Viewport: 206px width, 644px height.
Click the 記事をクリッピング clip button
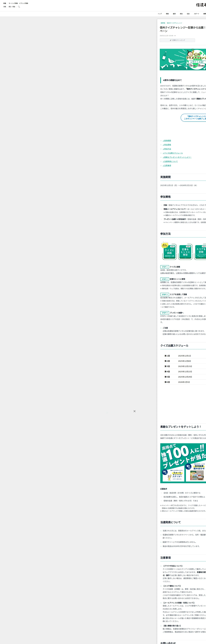[x=177, y=40]
